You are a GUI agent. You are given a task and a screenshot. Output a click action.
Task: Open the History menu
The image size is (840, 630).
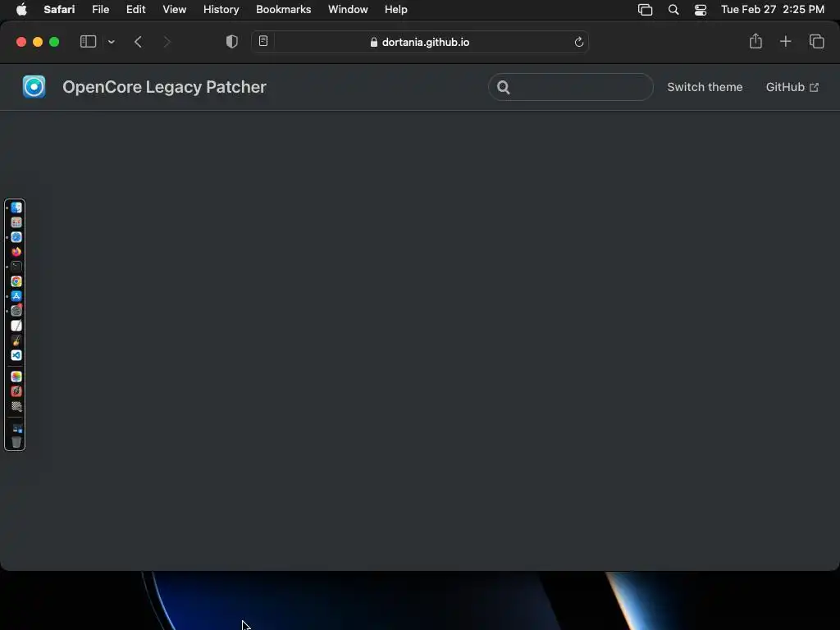click(x=221, y=10)
